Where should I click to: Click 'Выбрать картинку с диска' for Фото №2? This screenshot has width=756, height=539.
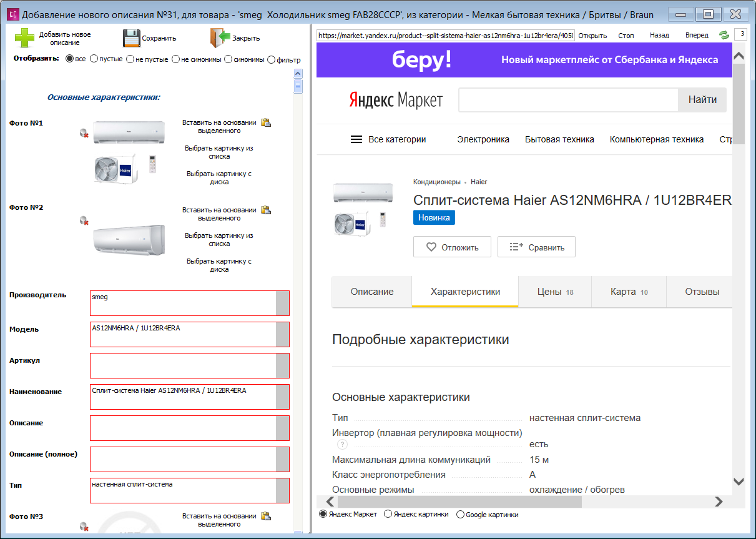219,265
